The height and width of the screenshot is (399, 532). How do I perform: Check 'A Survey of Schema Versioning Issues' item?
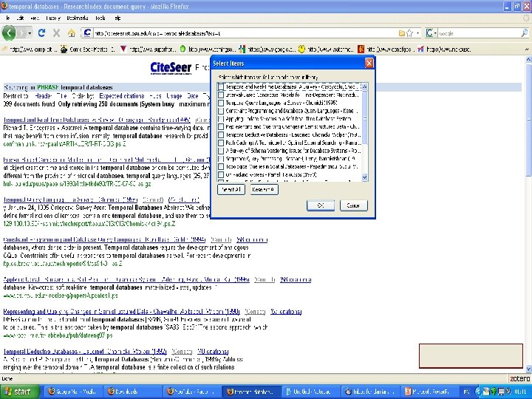point(221,151)
